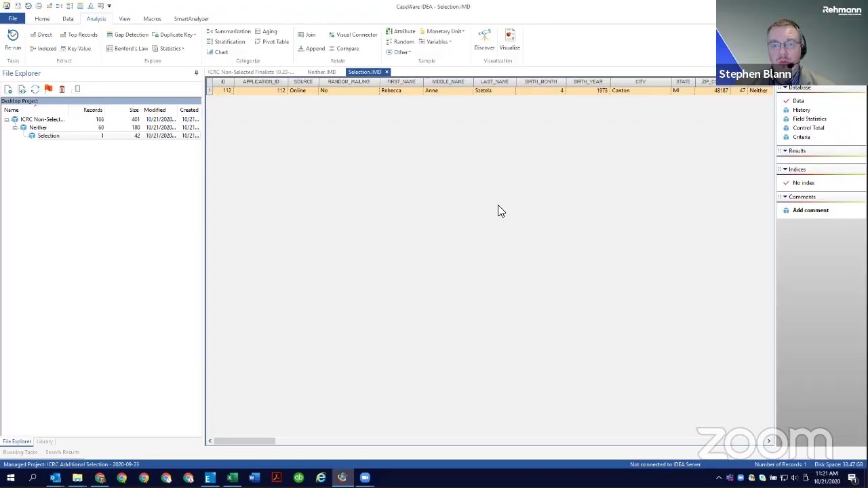Open Control Total link
Viewport: 868px width, 488px height.
808,128
